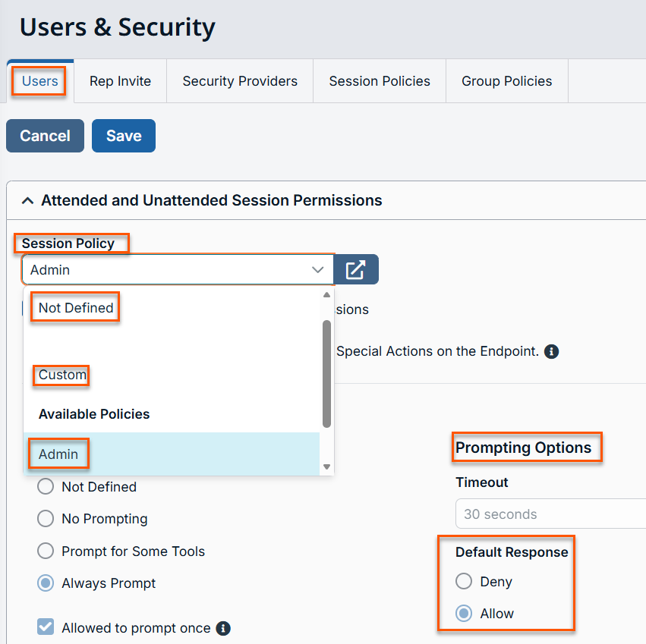
Task: Select the Not Defined prompting radio button
Action: (46, 487)
